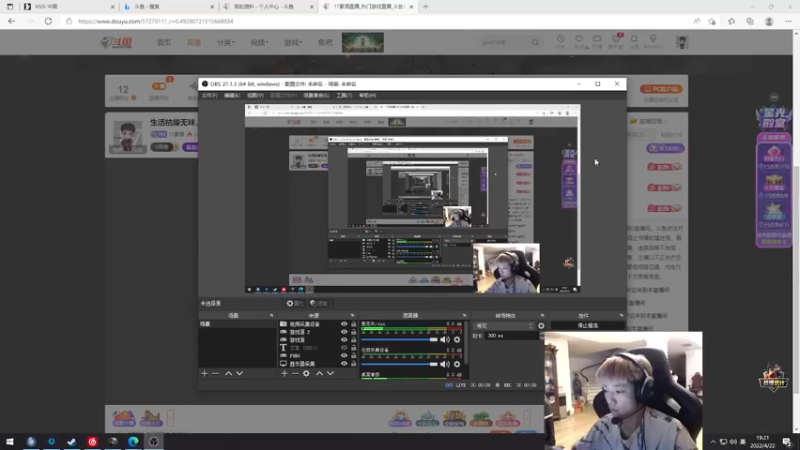The height and width of the screenshot is (450, 800).
Task: Open the system tray notification center
Action: [787, 441]
